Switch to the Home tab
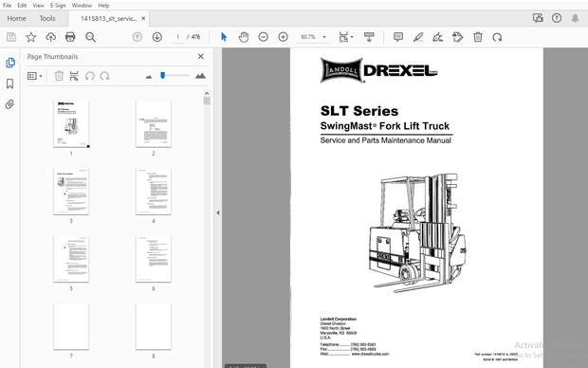The height and width of the screenshot is (368, 588). coord(16,18)
